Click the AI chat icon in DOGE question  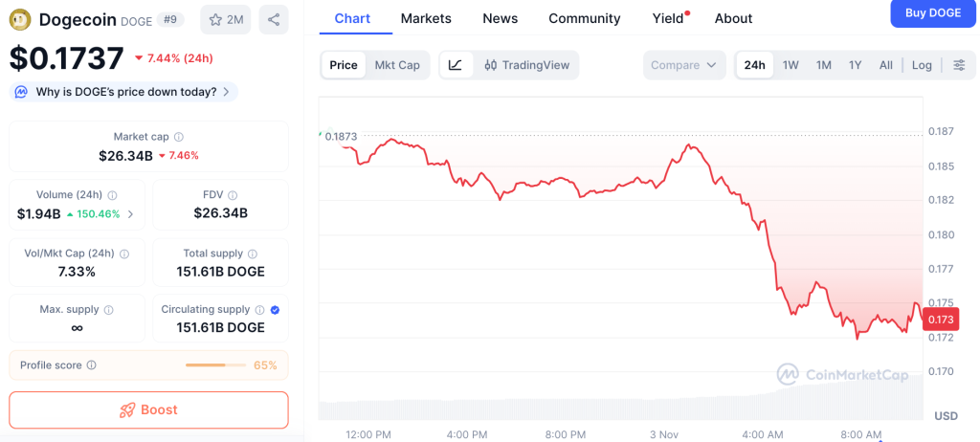click(21, 92)
